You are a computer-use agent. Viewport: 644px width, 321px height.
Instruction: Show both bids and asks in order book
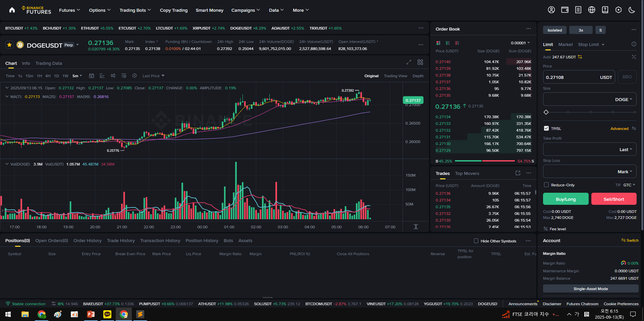[438, 43]
